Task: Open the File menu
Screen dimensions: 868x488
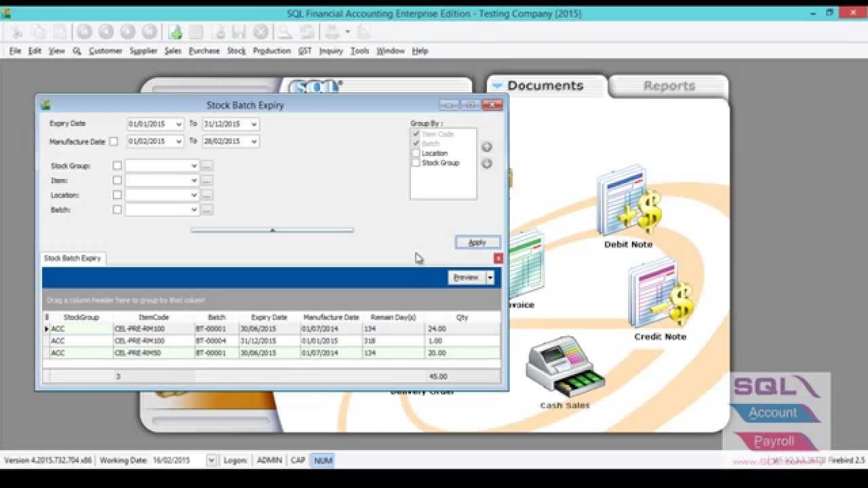Action: coord(15,51)
